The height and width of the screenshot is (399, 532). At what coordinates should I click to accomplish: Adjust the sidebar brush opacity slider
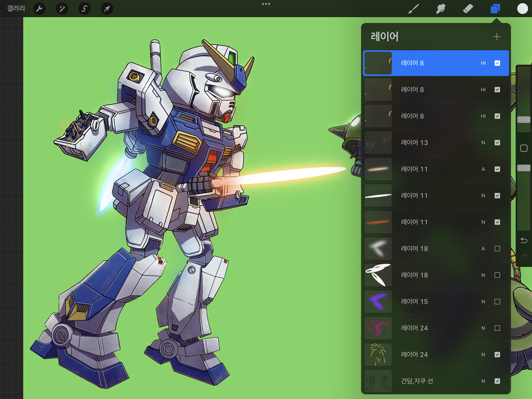(x=524, y=168)
